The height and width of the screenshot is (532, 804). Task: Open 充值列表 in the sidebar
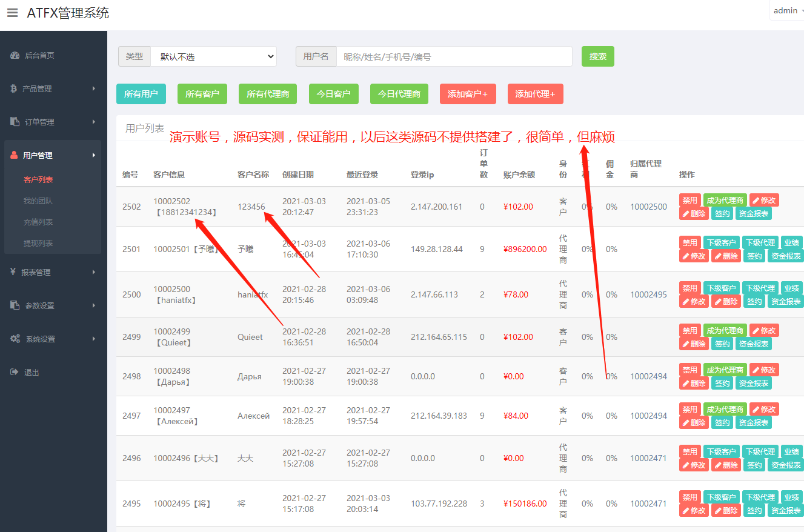pyautogui.click(x=38, y=222)
